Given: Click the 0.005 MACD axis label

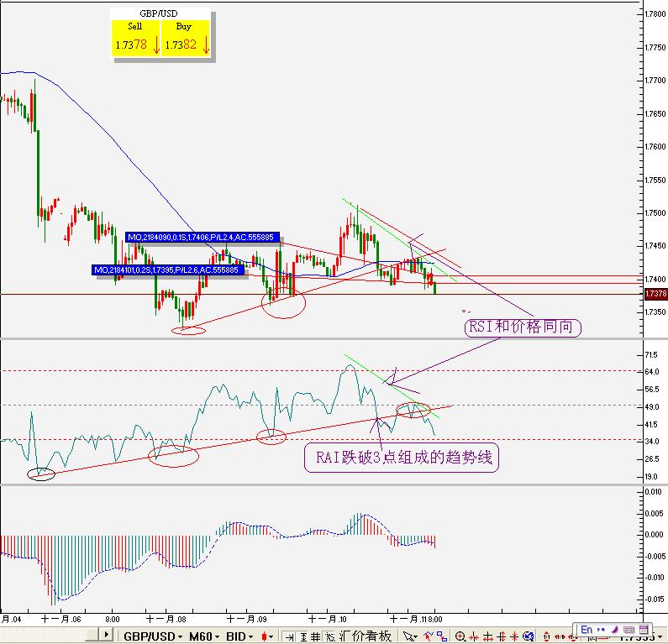Looking at the screenshot, I should (x=654, y=513).
